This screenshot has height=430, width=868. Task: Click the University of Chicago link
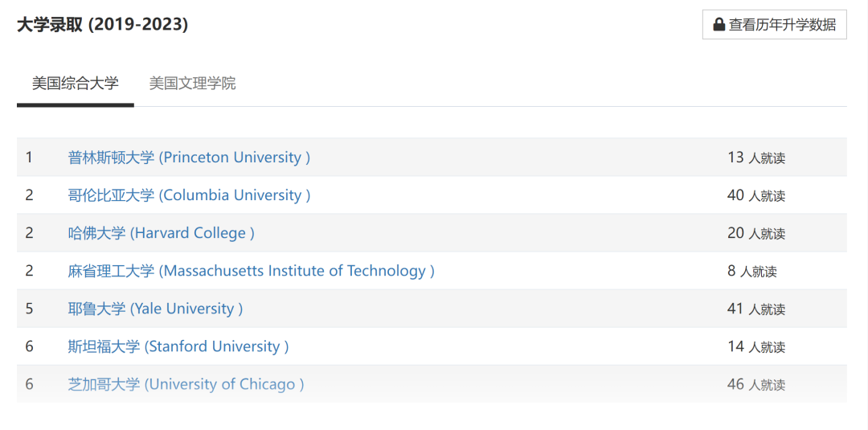tap(186, 384)
